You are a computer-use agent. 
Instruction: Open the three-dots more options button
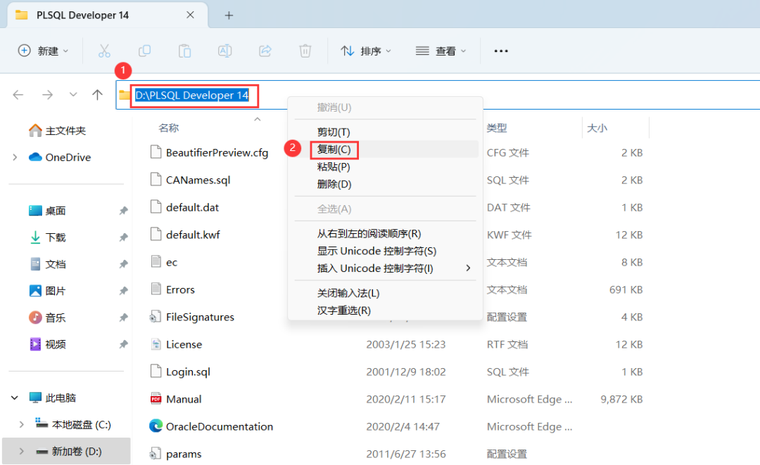click(501, 51)
